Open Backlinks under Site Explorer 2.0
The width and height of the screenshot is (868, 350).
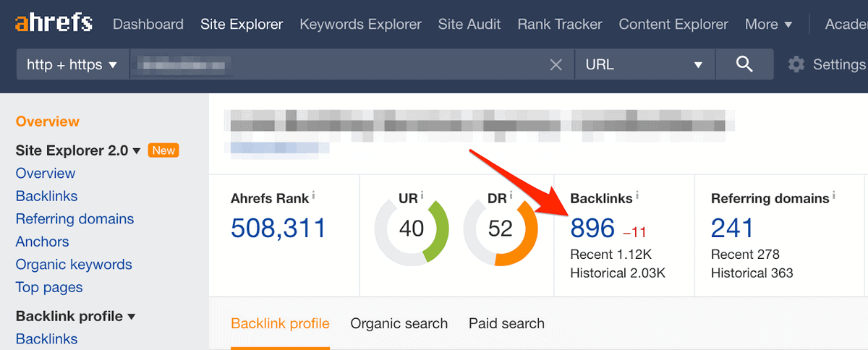(46, 196)
